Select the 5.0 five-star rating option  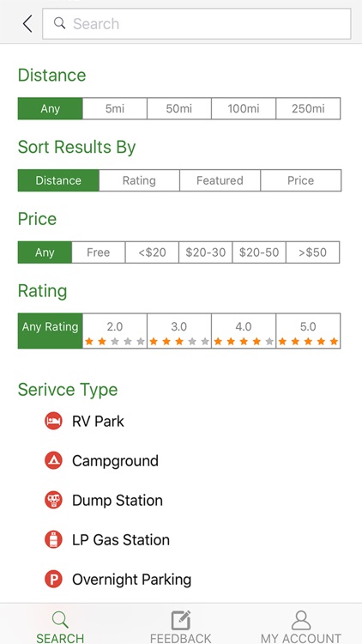click(308, 331)
